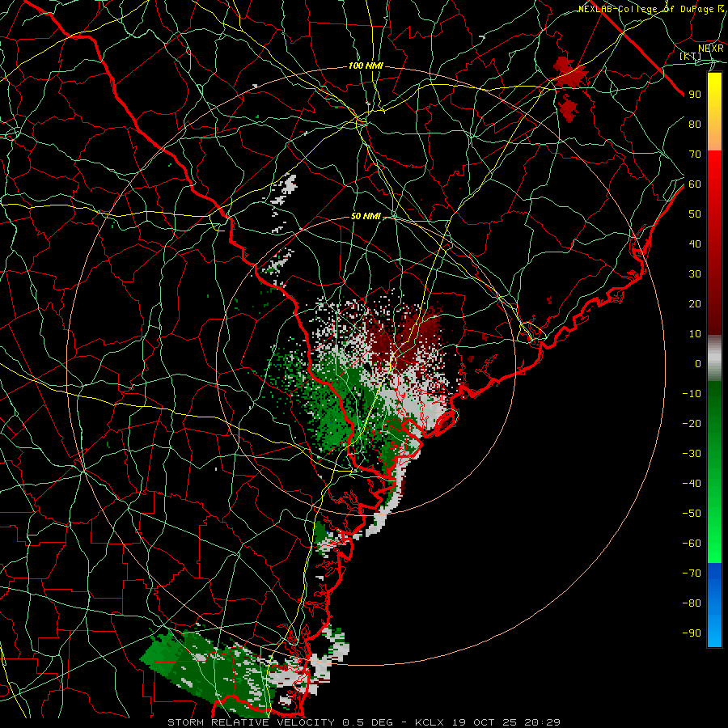Click the 70 value on the velocity scale
Image resolution: width=728 pixels, height=728 pixels.
(695, 154)
